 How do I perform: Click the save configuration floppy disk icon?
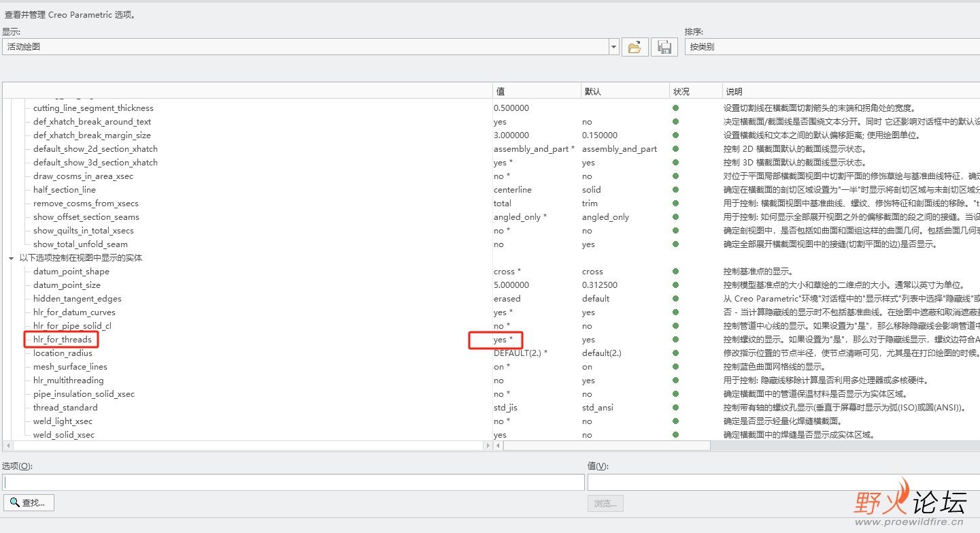click(x=664, y=47)
